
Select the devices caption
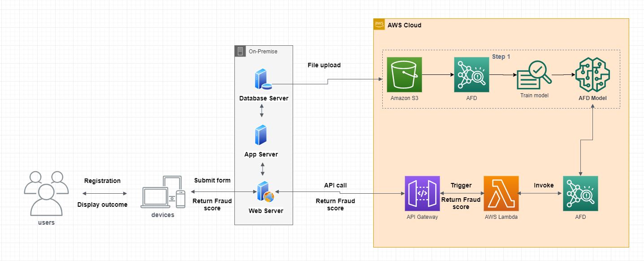(x=163, y=215)
